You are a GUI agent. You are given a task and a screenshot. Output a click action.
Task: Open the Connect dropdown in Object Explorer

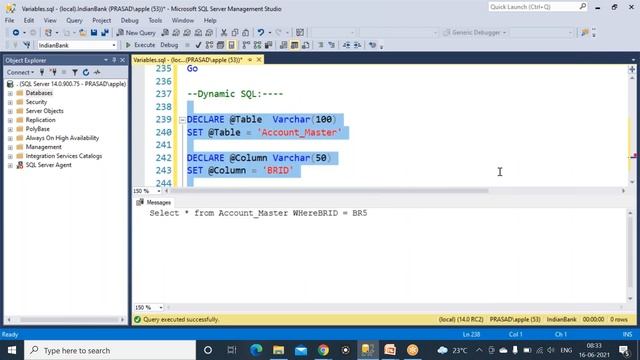coord(20,72)
